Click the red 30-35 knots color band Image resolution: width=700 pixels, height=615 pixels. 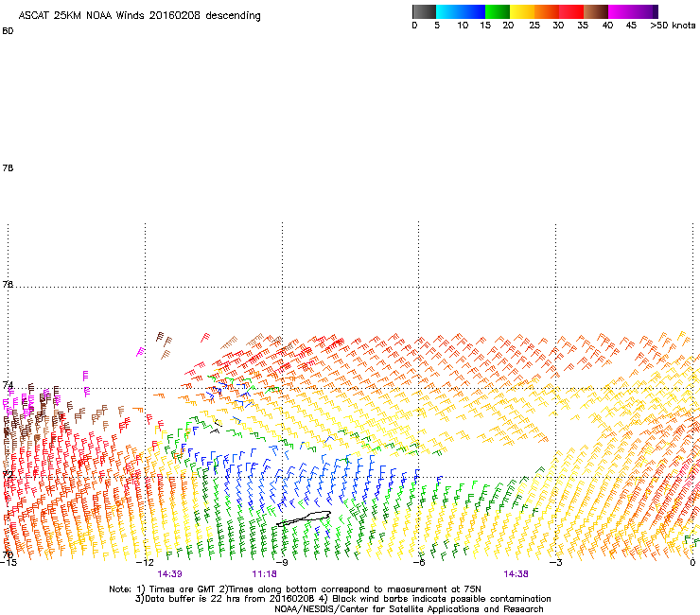(x=571, y=11)
